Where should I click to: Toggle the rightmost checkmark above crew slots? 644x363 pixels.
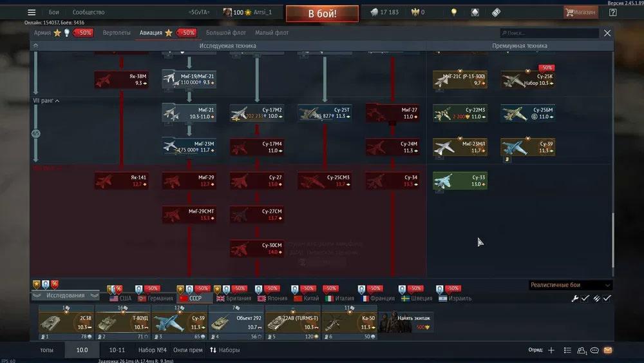pos(607,299)
